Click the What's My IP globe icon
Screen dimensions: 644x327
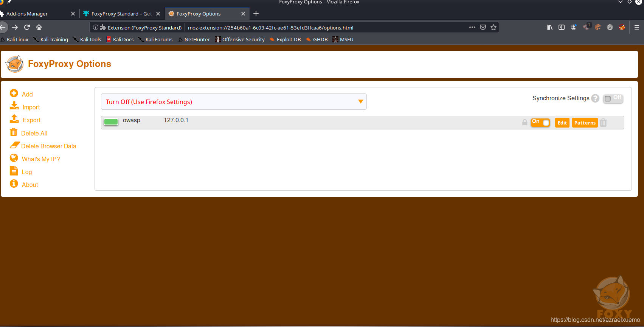pyautogui.click(x=14, y=157)
